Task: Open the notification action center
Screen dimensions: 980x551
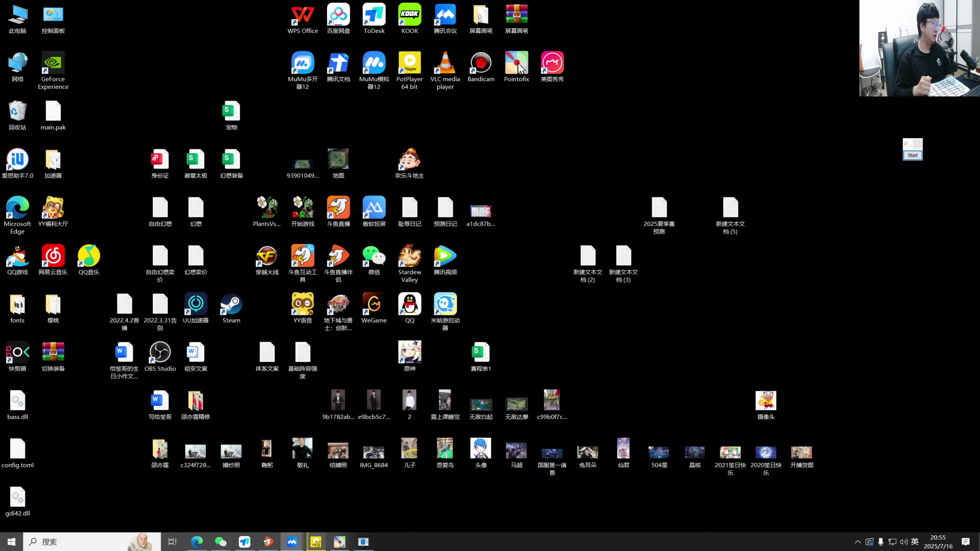Action: click(966, 542)
